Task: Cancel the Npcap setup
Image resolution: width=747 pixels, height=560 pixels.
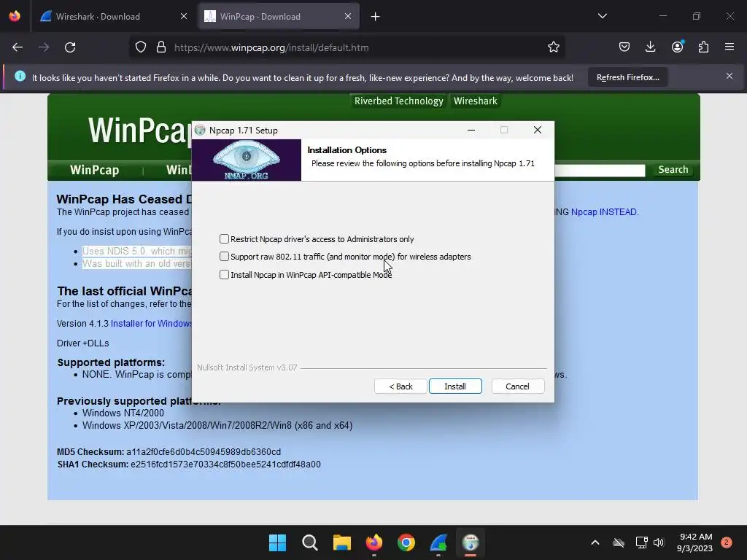Action: pos(517,386)
